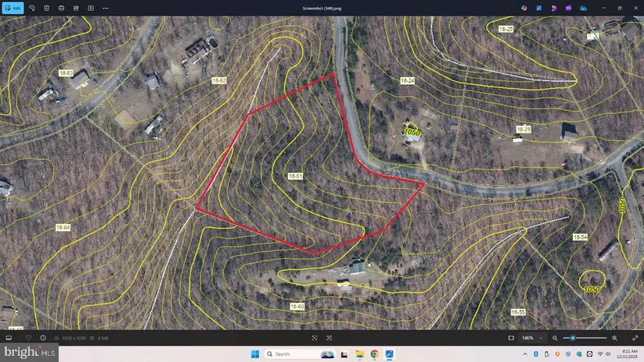The image size is (644, 362).
Task: Open Google Chrome from the taskbar
Action: pos(375,354)
